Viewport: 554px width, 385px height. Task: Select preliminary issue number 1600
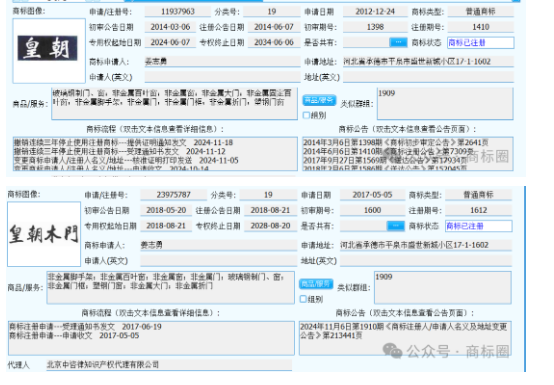pos(372,210)
